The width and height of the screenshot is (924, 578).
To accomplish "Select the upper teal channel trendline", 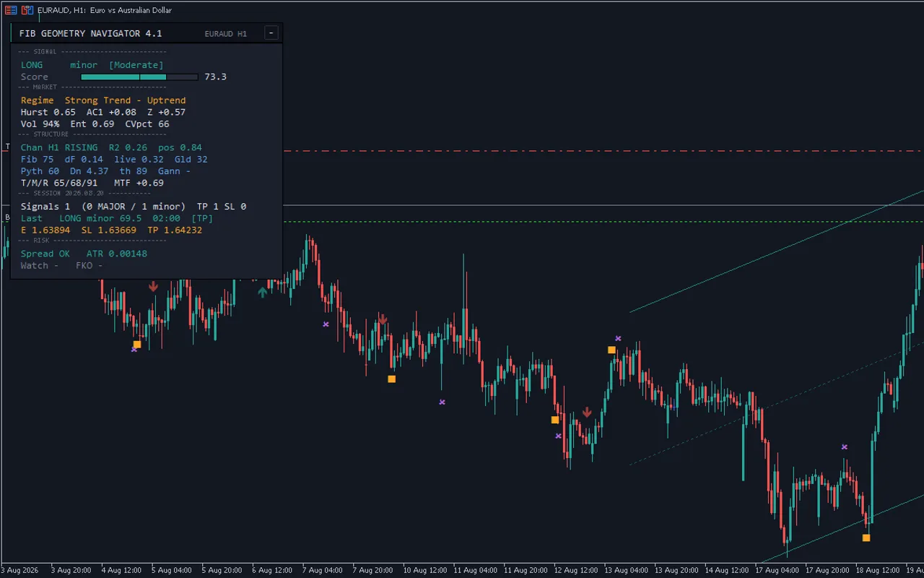I will (x=777, y=251).
